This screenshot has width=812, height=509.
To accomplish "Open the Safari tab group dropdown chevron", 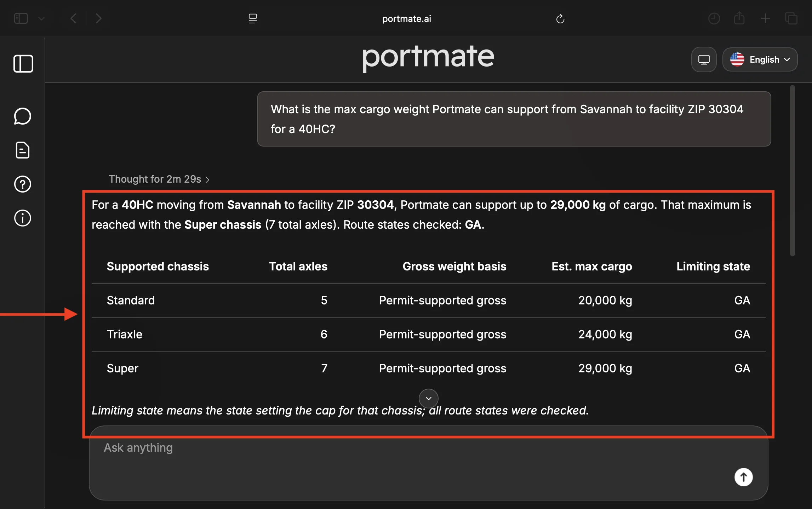I will click(41, 18).
